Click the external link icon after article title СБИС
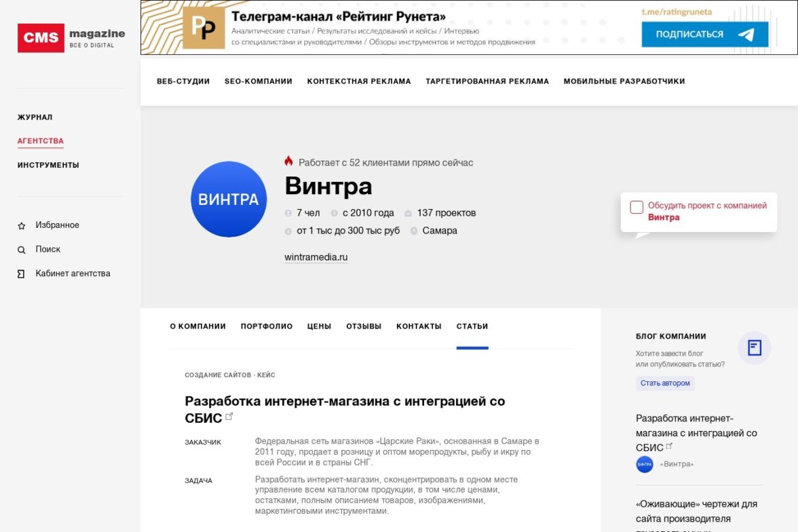The height and width of the screenshot is (532, 798). click(229, 417)
